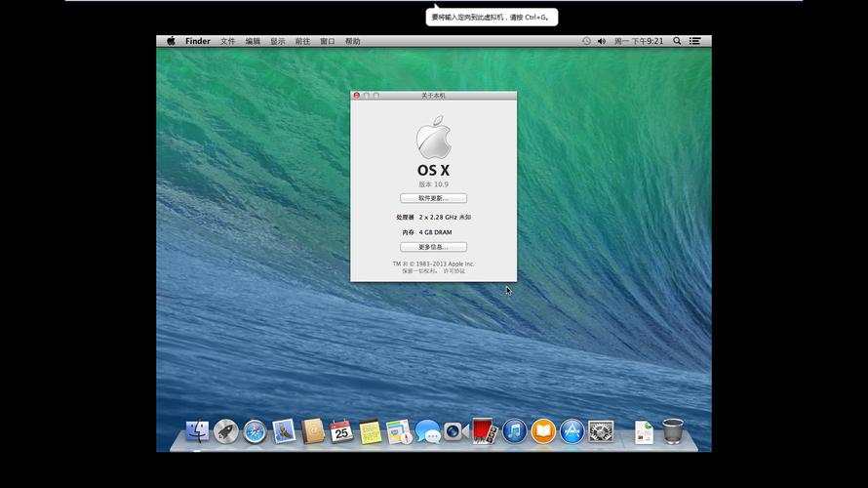868x488 pixels.
Task: Open App Store icon in Dock
Action: click(572, 431)
